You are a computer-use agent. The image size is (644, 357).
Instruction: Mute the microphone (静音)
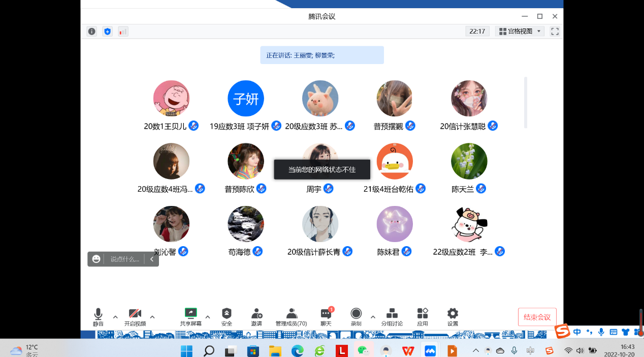98,317
